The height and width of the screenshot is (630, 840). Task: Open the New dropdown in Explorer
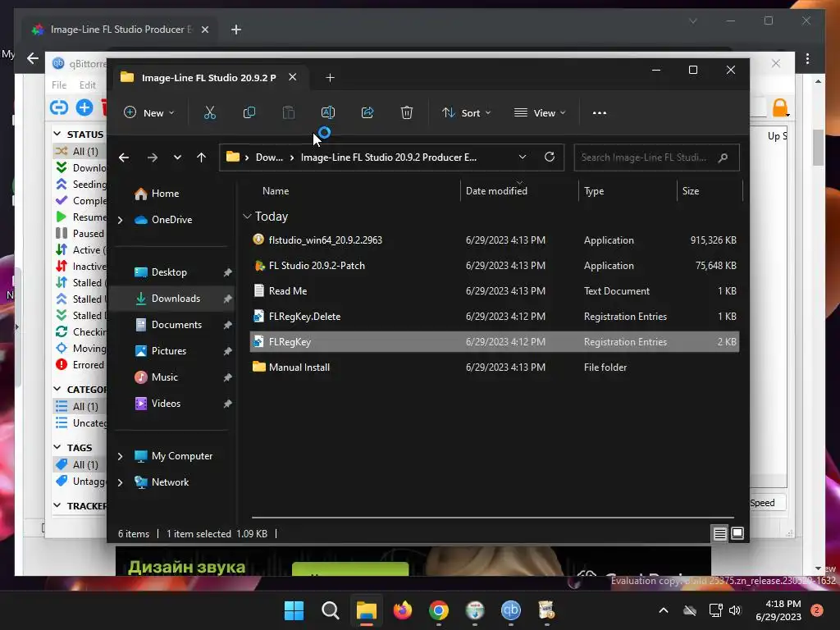(149, 113)
